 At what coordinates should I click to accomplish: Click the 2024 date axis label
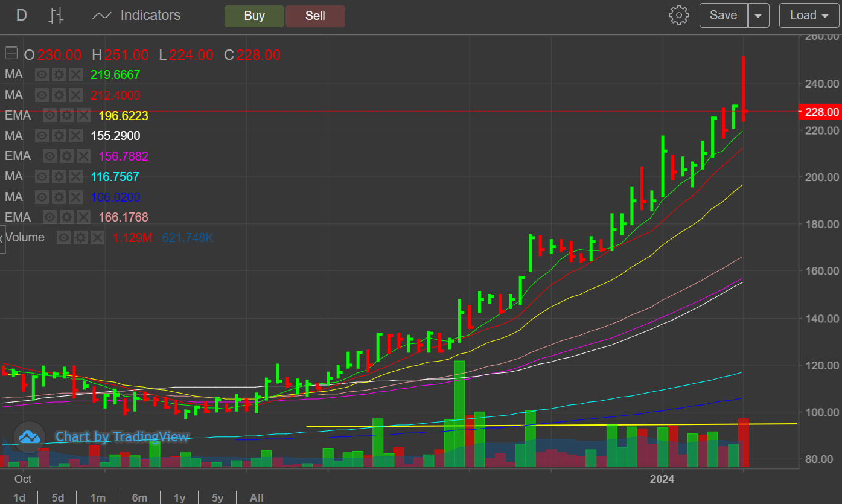pyautogui.click(x=662, y=479)
